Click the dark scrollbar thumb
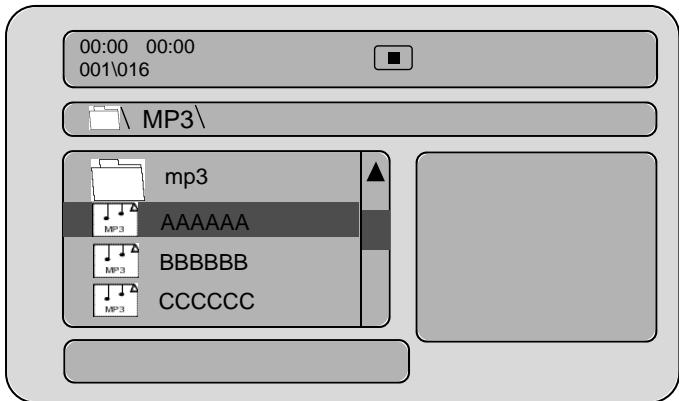 coord(375,230)
